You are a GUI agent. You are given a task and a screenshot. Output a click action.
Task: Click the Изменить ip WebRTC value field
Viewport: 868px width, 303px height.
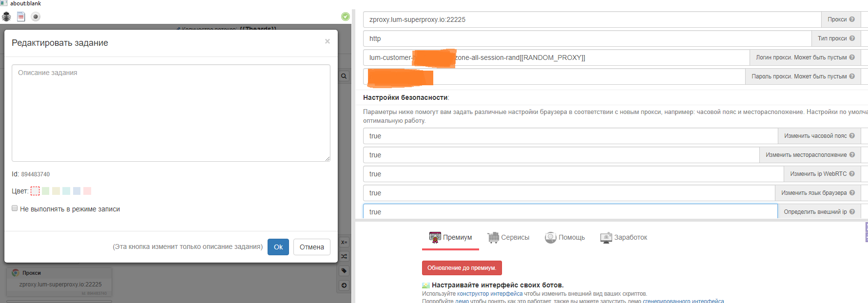pos(574,174)
